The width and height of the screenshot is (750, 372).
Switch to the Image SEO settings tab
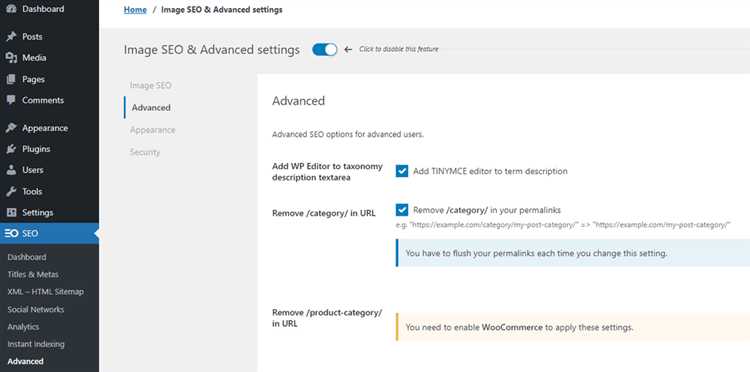[151, 86]
